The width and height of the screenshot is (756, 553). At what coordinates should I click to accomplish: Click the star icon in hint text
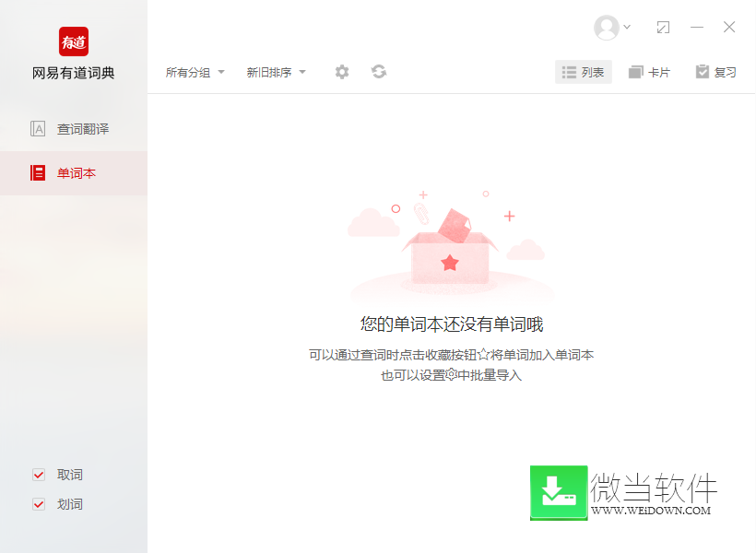click(x=482, y=355)
